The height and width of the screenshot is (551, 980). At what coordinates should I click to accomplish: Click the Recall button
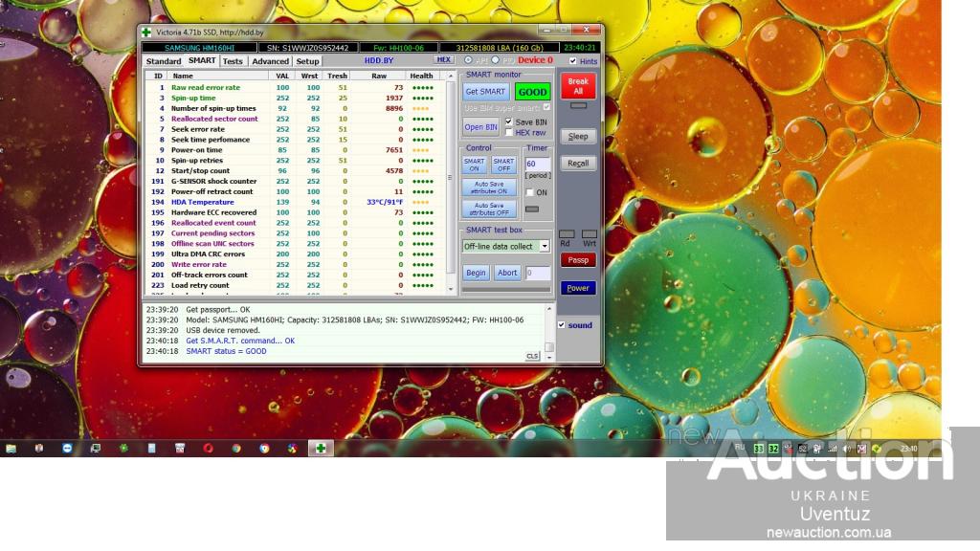point(578,163)
